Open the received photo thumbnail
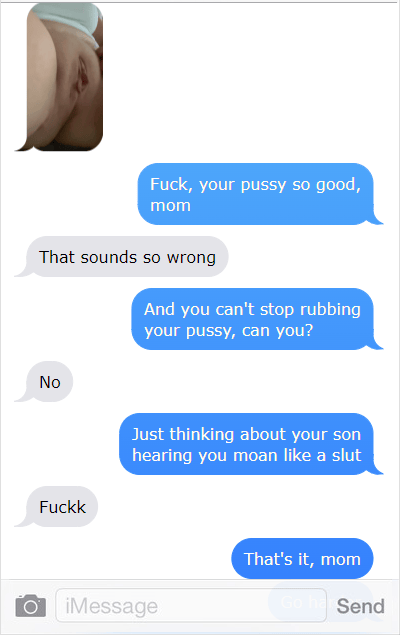Screen dimensions: 400x635 (65, 77)
